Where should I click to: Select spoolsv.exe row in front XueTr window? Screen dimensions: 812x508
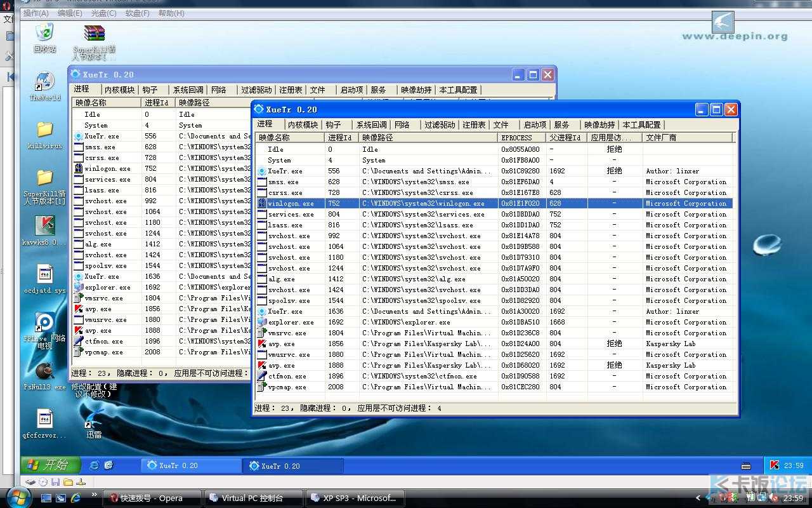[x=494, y=300]
